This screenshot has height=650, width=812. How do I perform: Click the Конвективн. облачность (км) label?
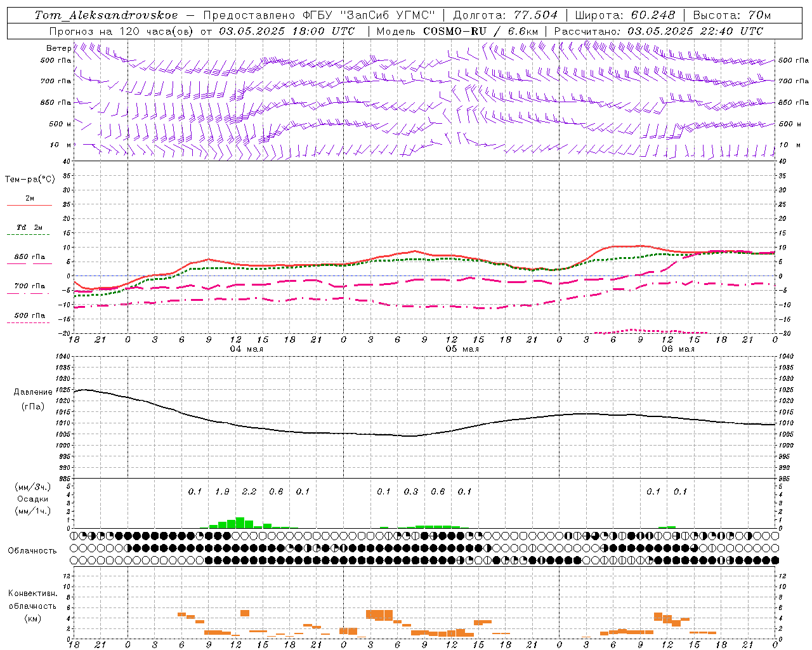pyautogui.click(x=32, y=606)
